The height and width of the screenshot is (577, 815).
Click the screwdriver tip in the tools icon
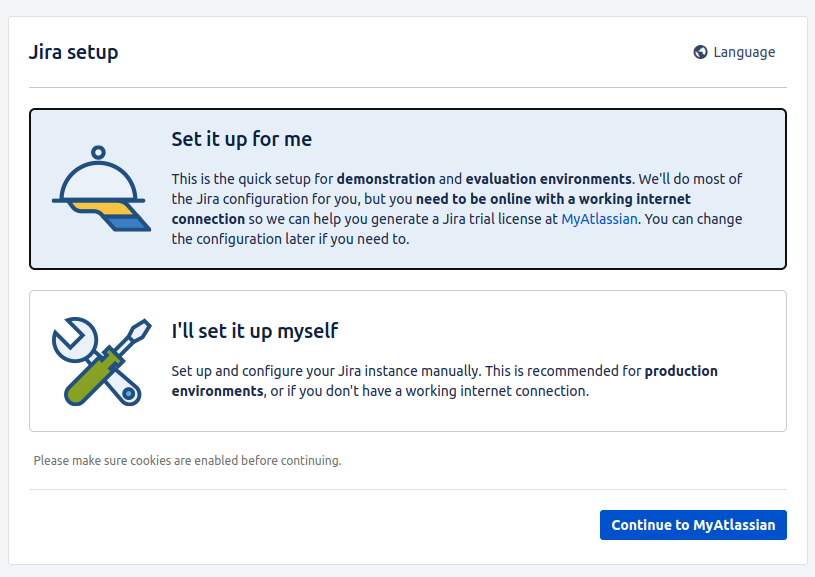pos(139,330)
